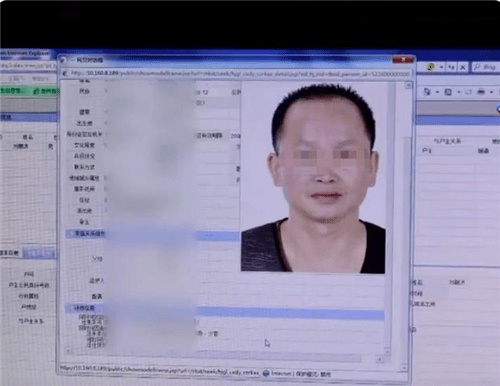
Task: Open dropdown arrow next to Compatibility icon
Action: [441, 67]
